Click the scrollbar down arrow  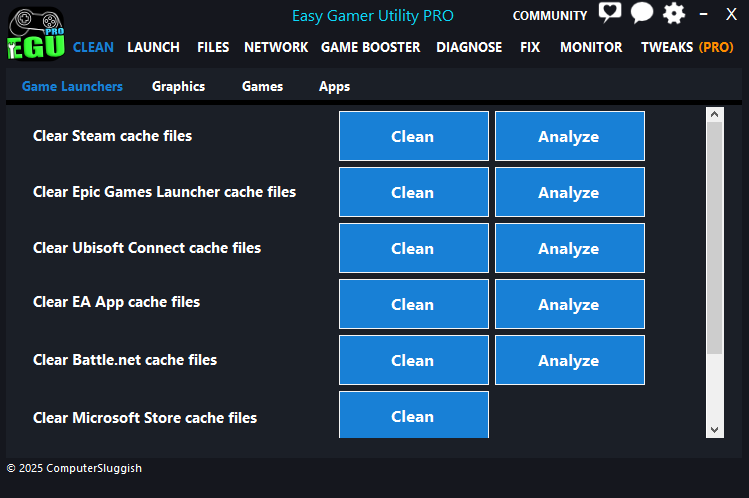point(714,429)
